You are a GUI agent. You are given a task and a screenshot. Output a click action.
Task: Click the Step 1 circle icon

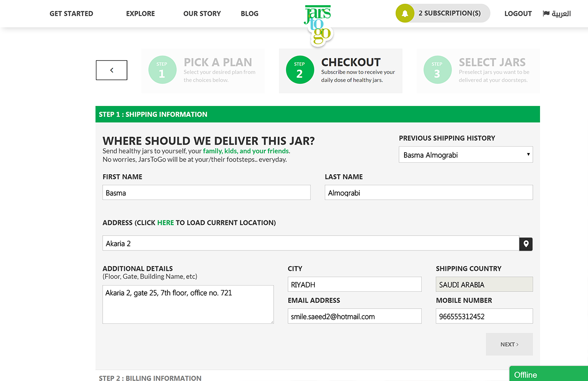tap(162, 70)
